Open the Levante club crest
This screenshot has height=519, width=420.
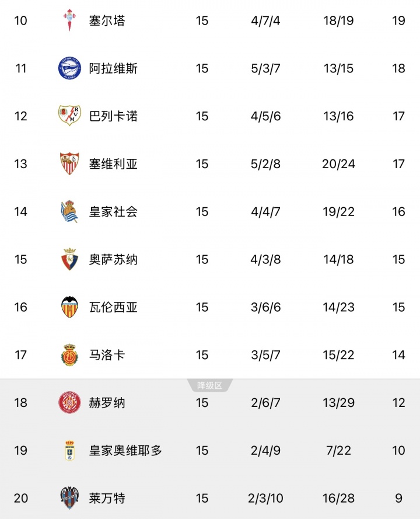pos(69,498)
